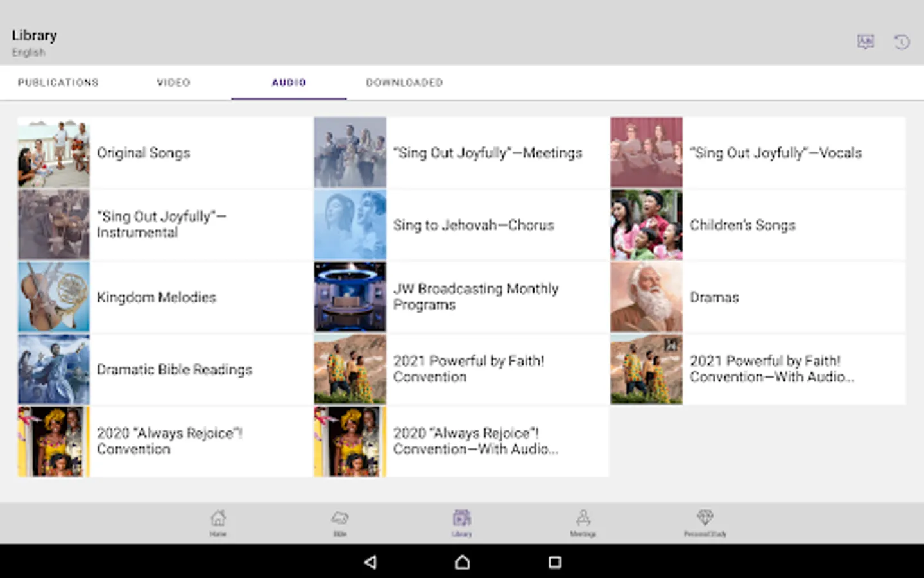Open Sing to Jehovah—Chorus
The image size is (924, 578).
click(461, 225)
